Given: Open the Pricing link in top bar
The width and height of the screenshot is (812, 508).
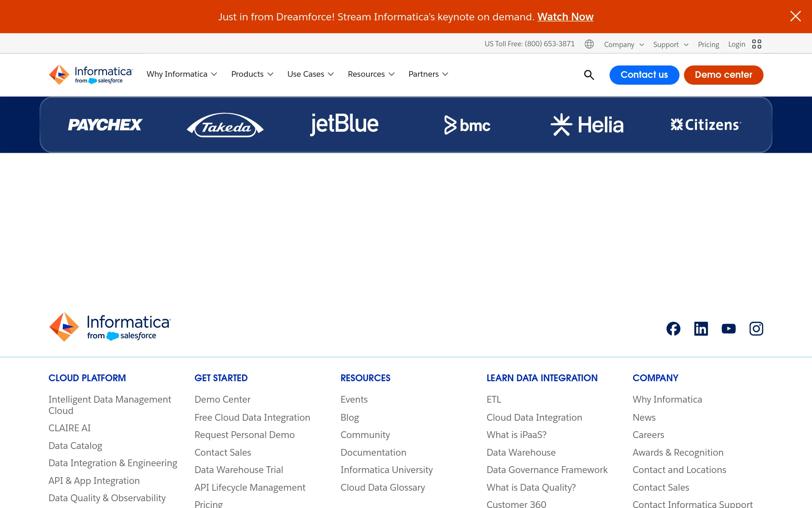Looking at the screenshot, I should coord(708,44).
